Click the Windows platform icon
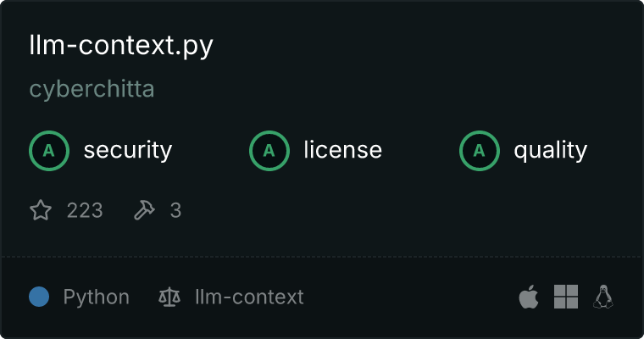 point(566,297)
